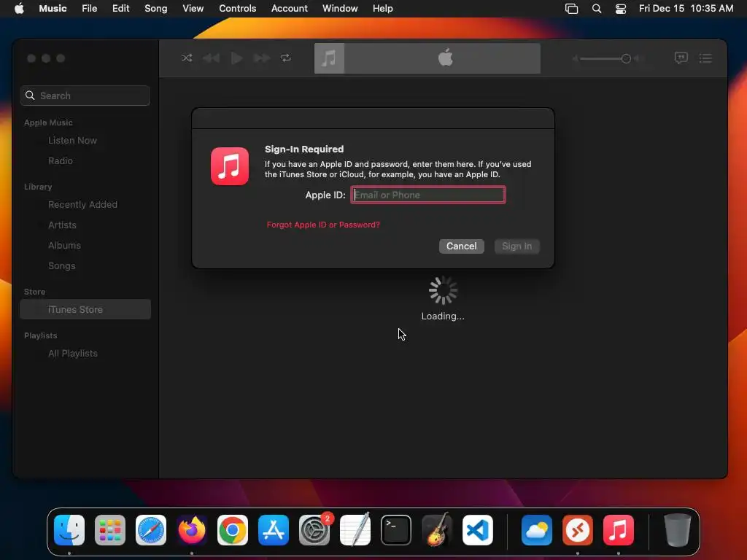Image resolution: width=747 pixels, height=560 pixels.
Task: Toggle the repeat icon
Action: tap(286, 58)
